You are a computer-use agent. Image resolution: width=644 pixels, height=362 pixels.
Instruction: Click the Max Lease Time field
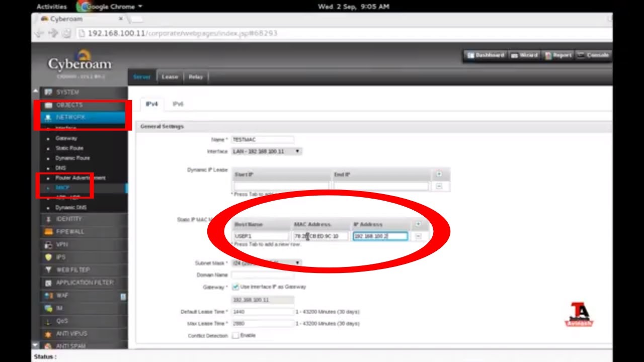click(263, 324)
